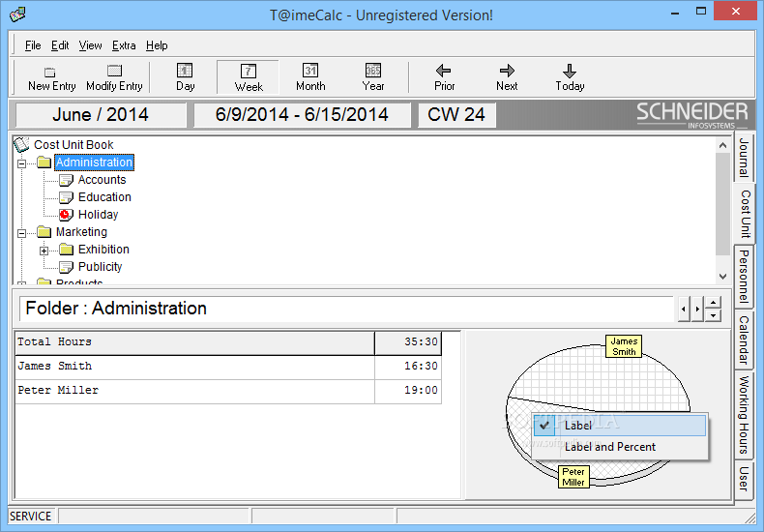Click the Peter Miller pie chart label

click(573, 477)
